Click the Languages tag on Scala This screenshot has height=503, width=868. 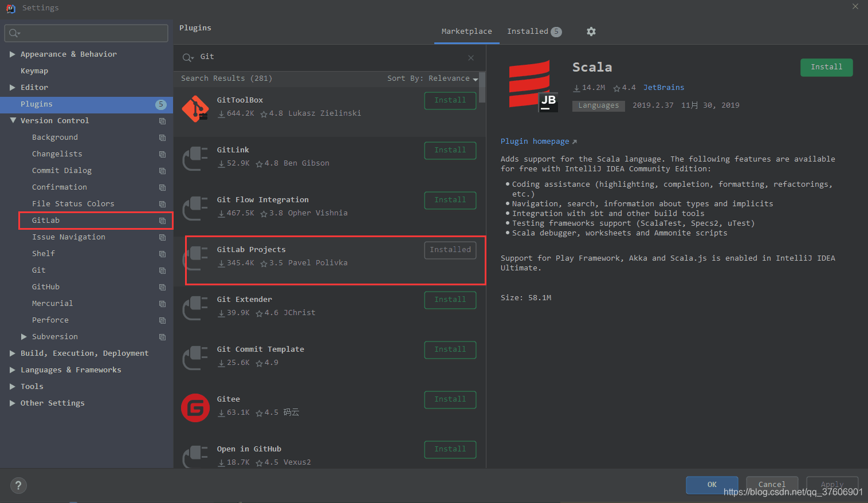tap(599, 105)
